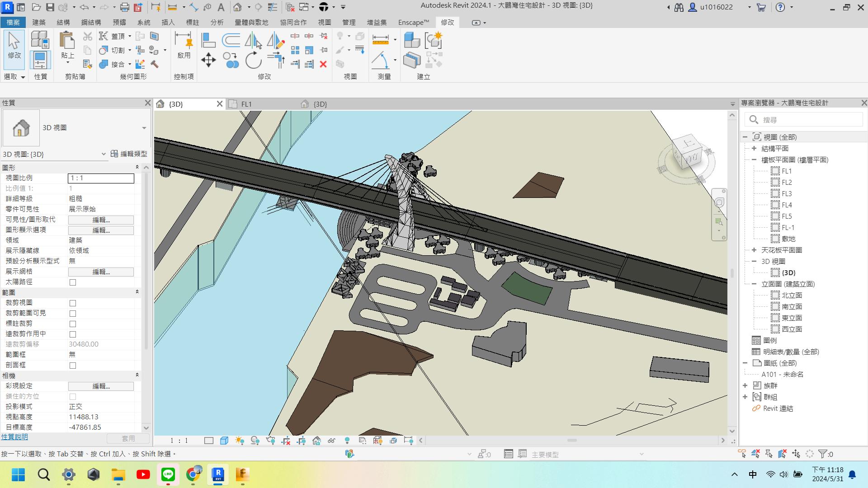
Task: Check the Crop View checkbox
Action: point(73,303)
